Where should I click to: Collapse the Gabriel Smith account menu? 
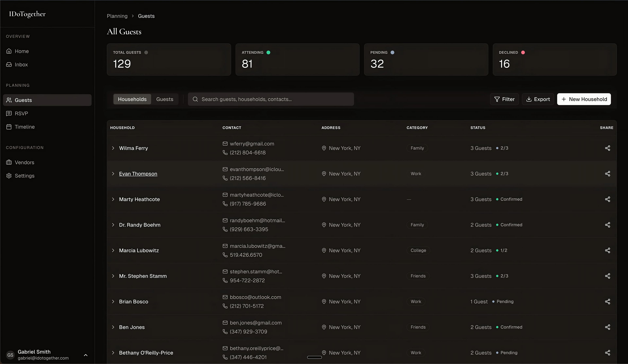pos(86,355)
